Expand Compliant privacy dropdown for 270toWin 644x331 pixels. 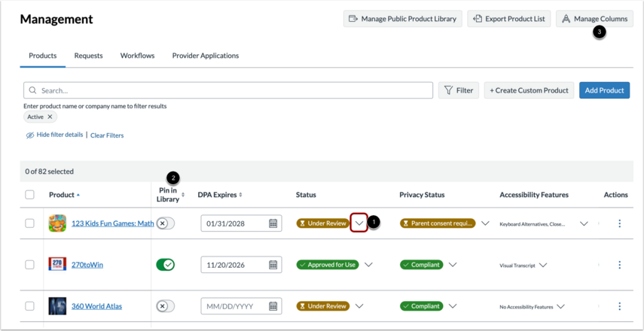coord(453,265)
